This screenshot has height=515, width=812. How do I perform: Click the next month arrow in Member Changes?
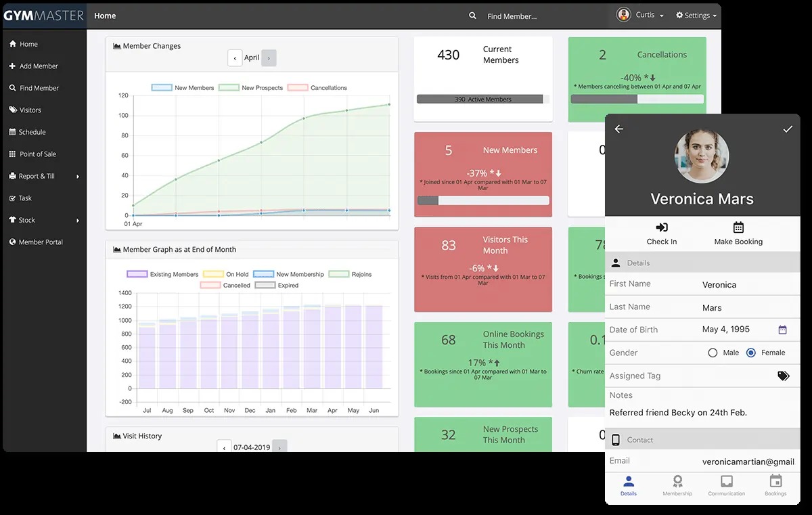tap(268, 58)
